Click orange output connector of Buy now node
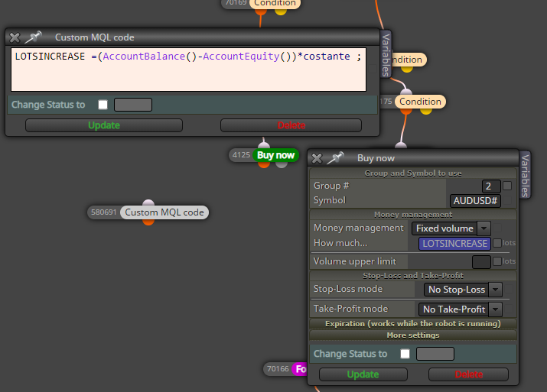The image size is (547, 392). [x=264, y=164]
